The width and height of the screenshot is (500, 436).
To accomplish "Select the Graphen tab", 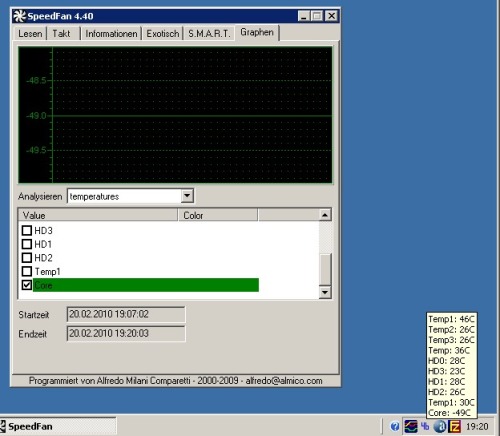I will 257,32.
